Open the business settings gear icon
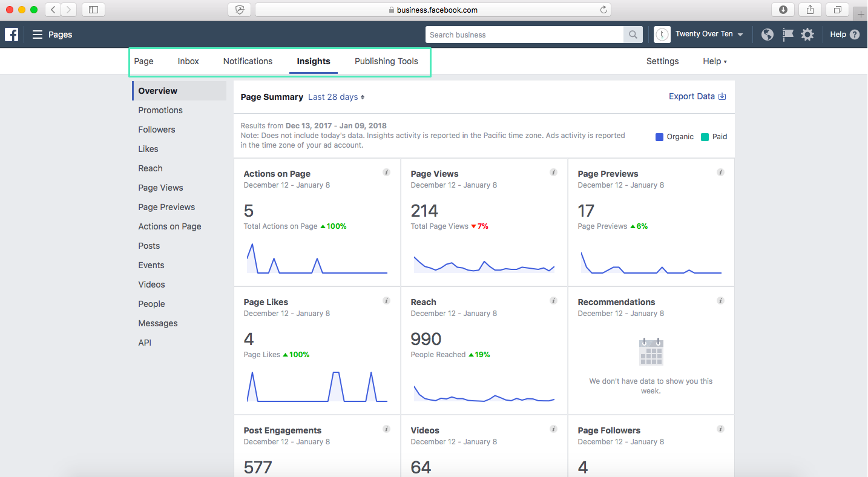 (807, 35)
